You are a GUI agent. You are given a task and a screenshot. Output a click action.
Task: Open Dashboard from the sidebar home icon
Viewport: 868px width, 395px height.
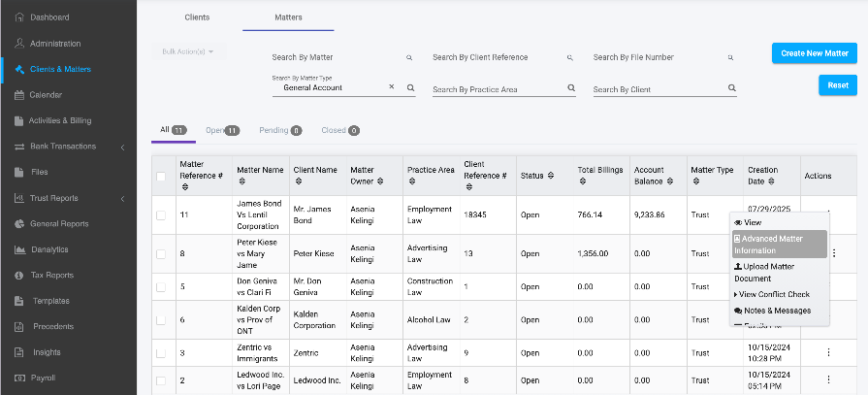[19, 18]
